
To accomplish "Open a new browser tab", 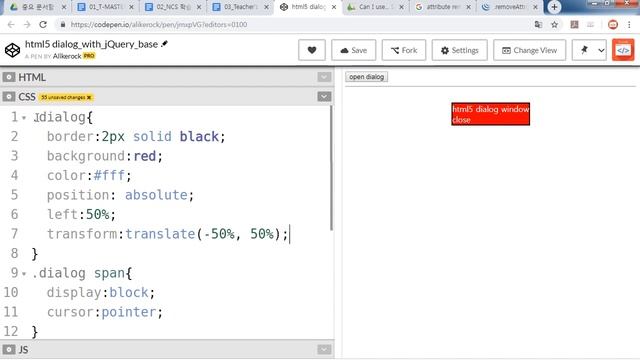I will [x=554, y=7].
